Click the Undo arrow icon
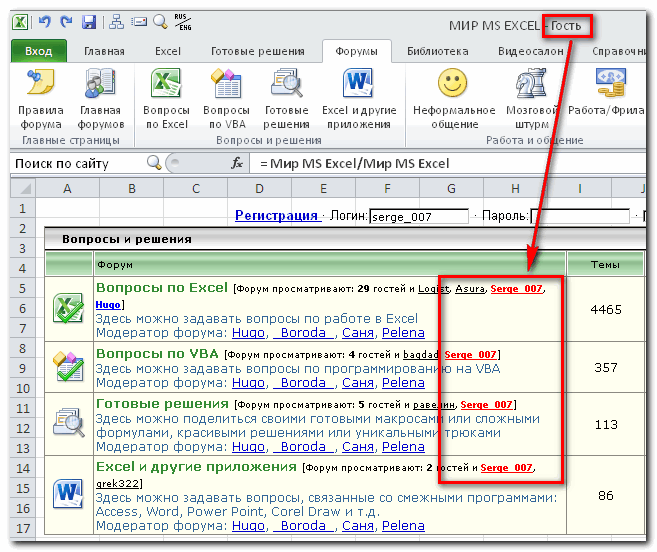This screenshot has height=552, width=657. coord(45,21)
